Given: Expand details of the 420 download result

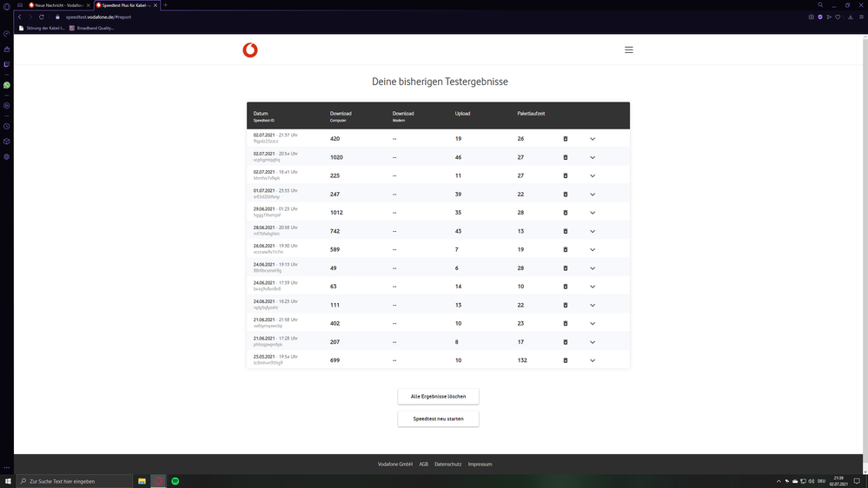Looking at the screenshot, I should click(593, 139).
